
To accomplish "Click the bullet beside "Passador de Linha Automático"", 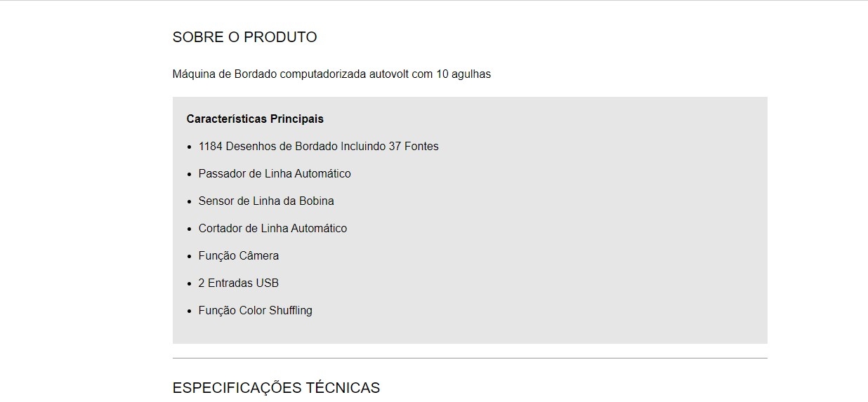I will (190, 175).
